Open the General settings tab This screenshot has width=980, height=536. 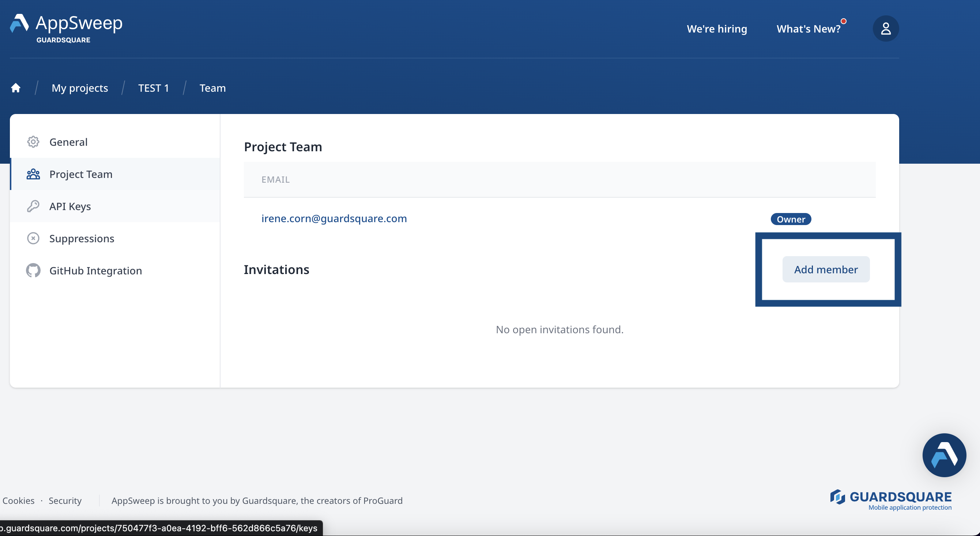[x=115, y=142]
